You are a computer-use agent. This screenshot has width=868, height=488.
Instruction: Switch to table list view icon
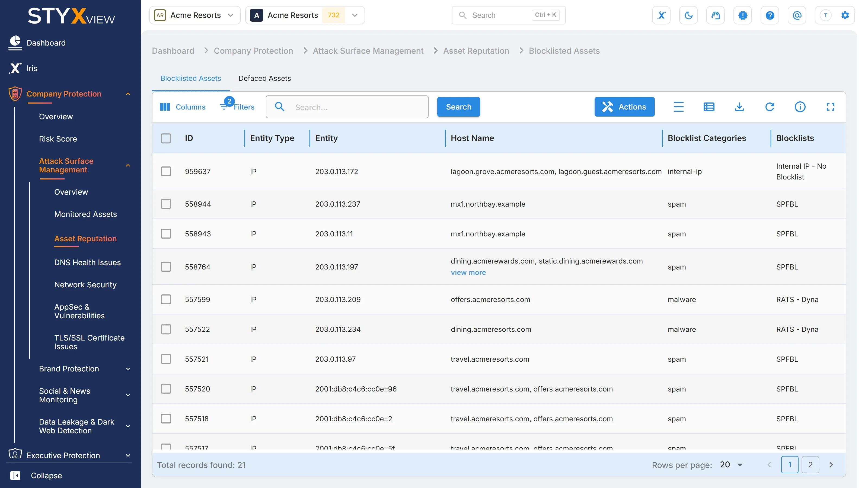tap(709, 107)
